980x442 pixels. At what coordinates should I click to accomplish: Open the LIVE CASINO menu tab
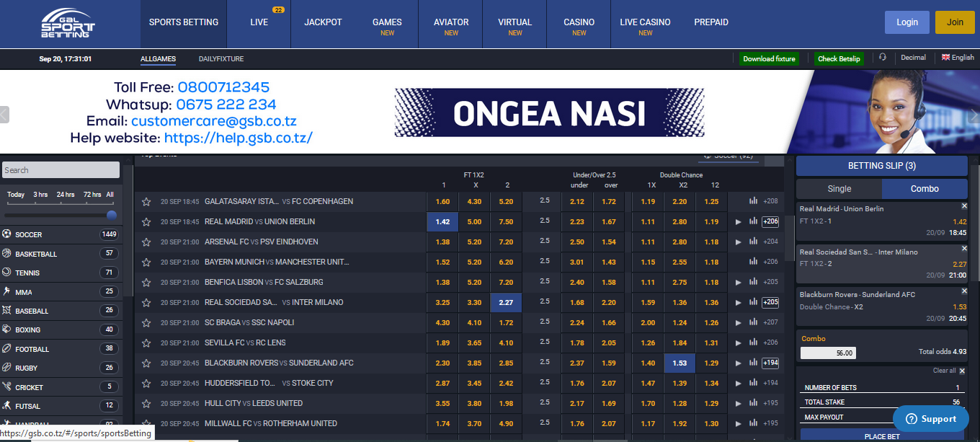point(645,22)
